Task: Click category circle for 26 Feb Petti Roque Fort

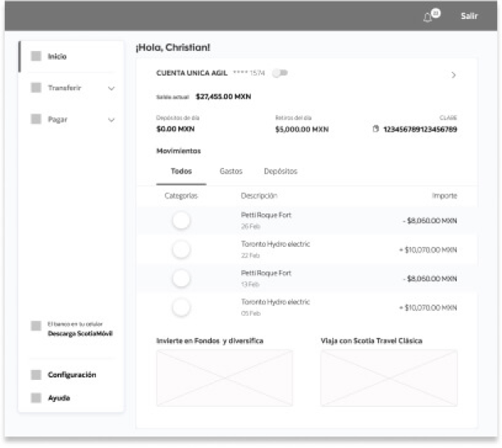Action: [x=181, y=221]
